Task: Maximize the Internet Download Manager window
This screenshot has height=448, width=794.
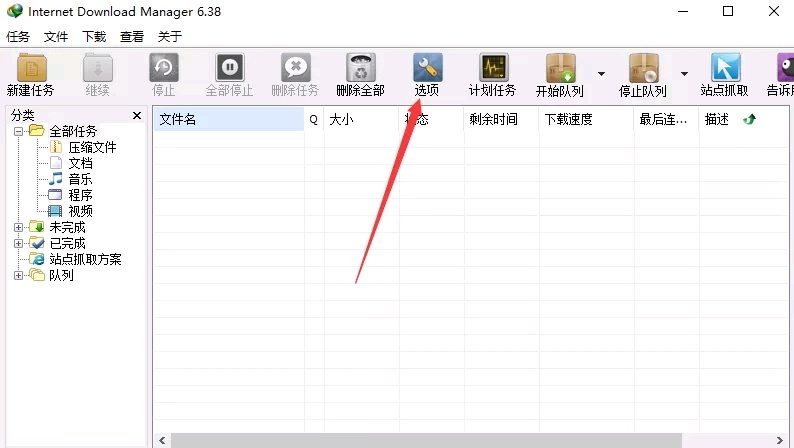Action: tap(728, 11)
